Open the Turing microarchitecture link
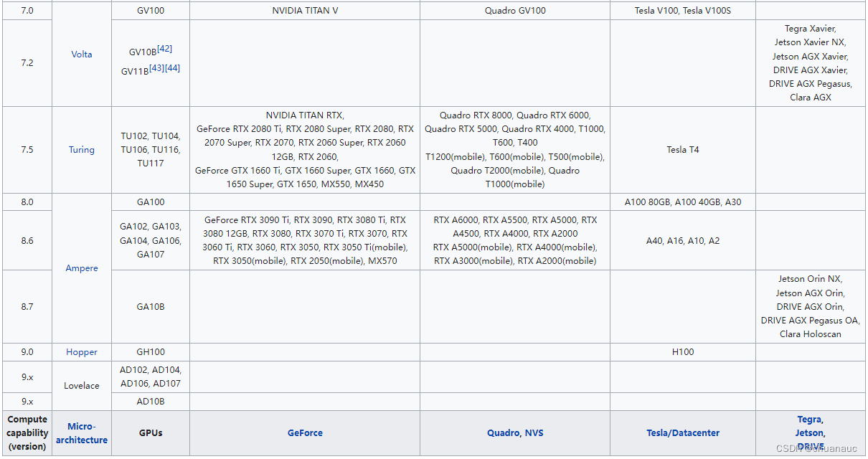This screenshot has width=868, height=459. coord(82,150)
